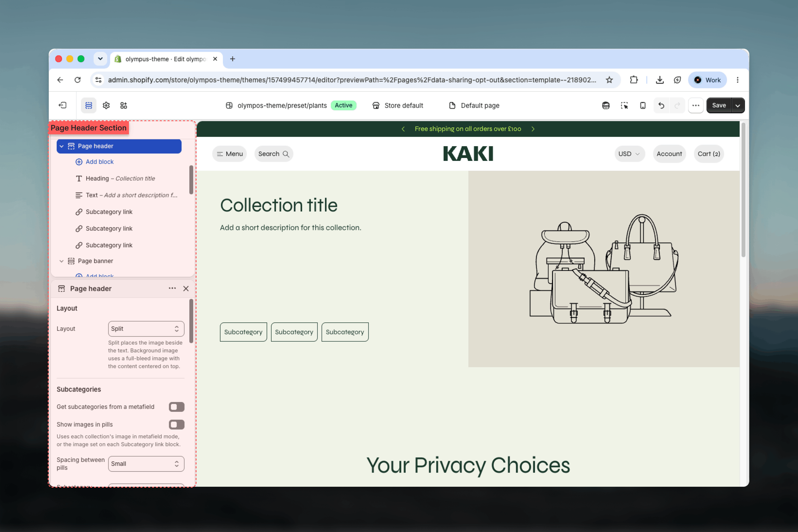Viewport: 798px width, 532px height.
Task: Open Cart (2) in preview
Action: pos(708,154)
